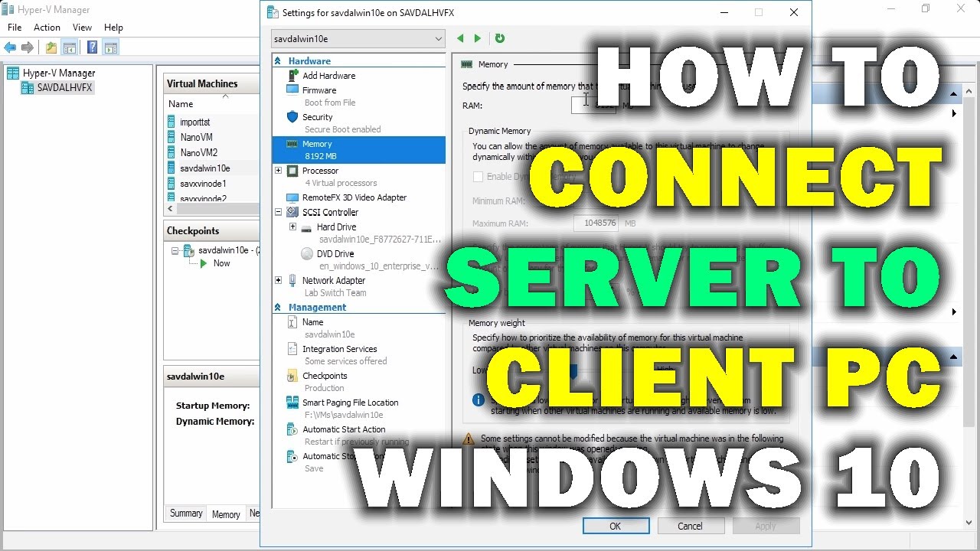Select the importtst virtual machine
Image resolution: width=980 pixels, height=551 pixels.
click(x=194, y=122)
